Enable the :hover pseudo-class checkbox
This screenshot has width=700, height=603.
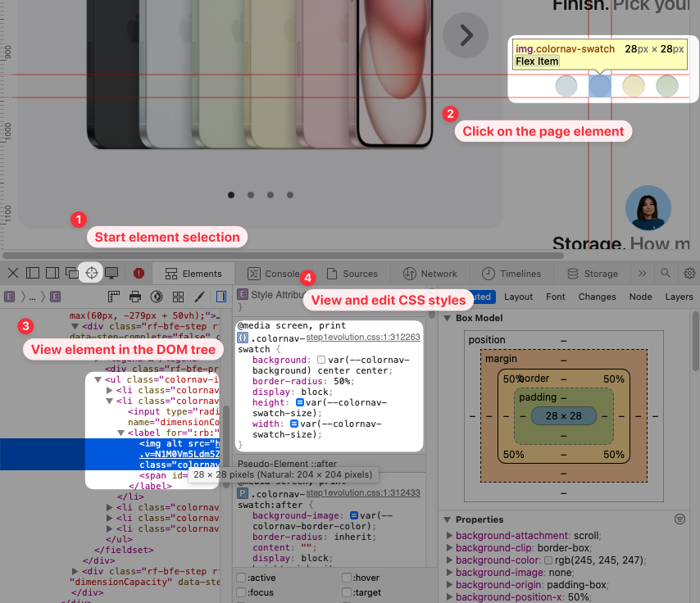[x=347, y=578]
